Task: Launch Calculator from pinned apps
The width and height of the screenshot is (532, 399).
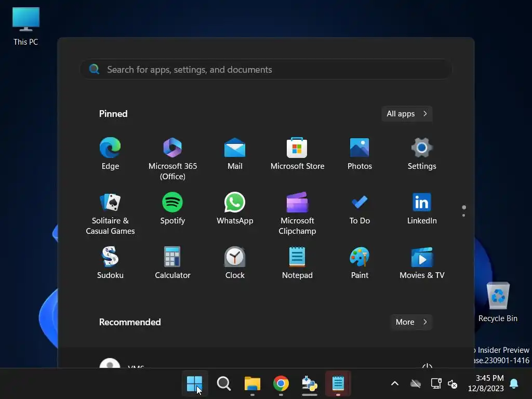Action: tap(172, 262)
